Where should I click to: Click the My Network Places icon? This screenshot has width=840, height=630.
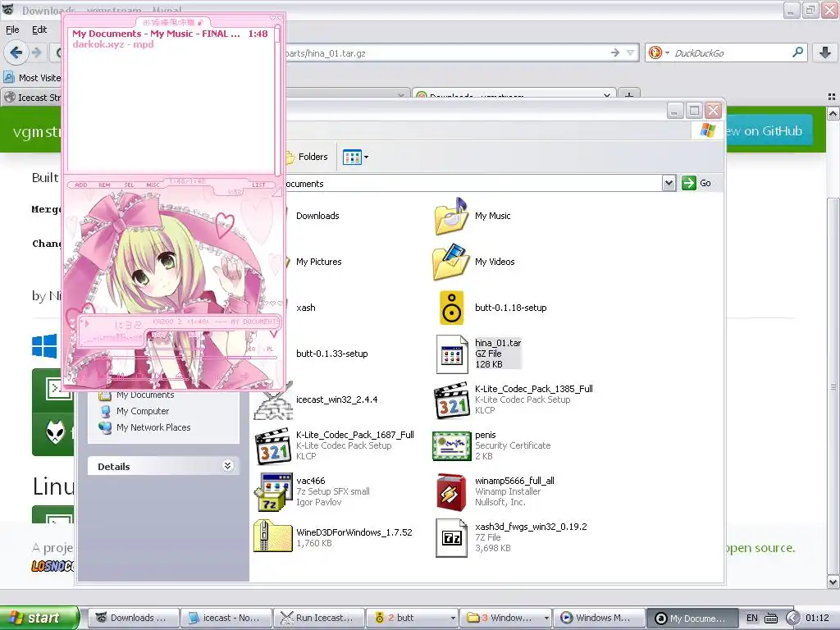click(106, 427)
